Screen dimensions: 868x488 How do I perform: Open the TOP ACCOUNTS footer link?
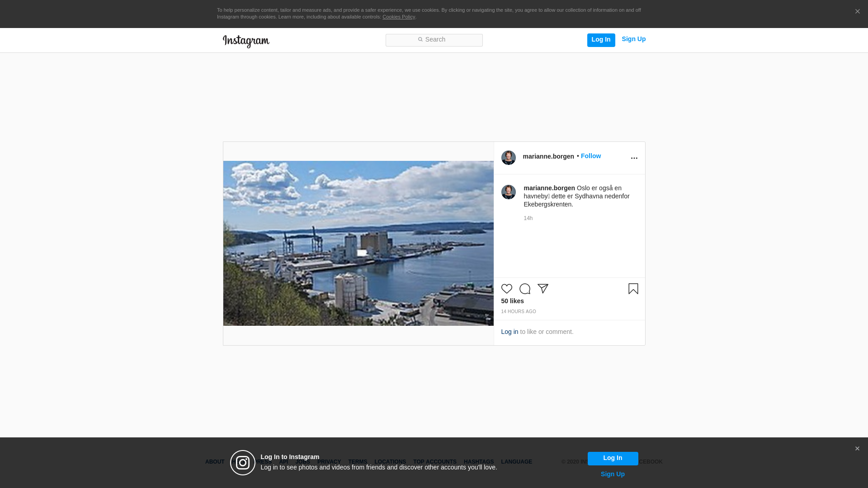(x=434, y=462)
